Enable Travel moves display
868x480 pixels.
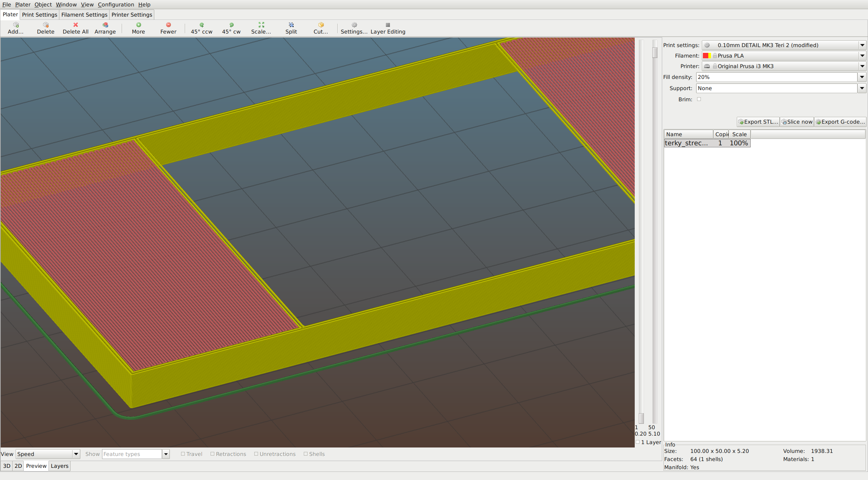[183, 454]
